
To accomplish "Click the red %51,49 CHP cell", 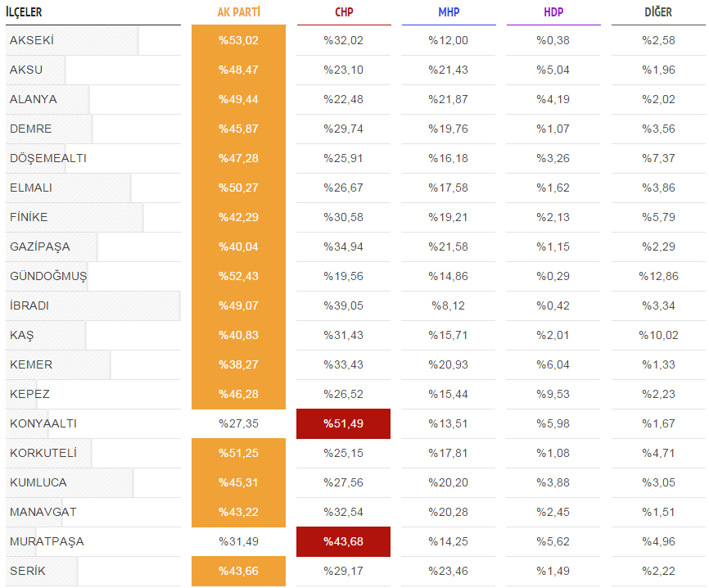I will point(343,424).
